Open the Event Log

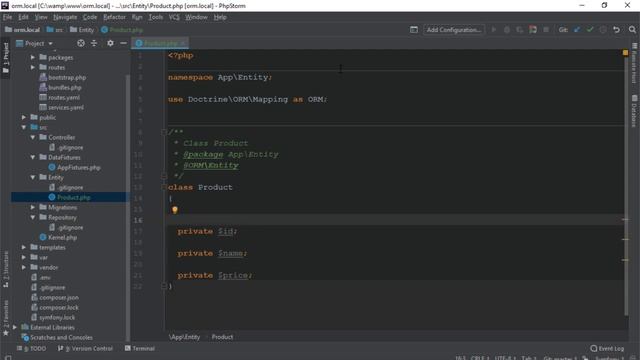607,349
